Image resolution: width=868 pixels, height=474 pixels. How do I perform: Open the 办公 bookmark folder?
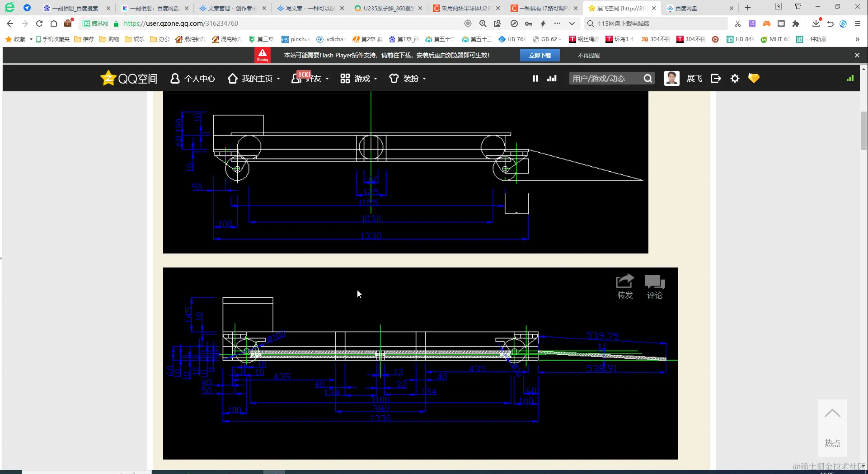tap(160, 39)
